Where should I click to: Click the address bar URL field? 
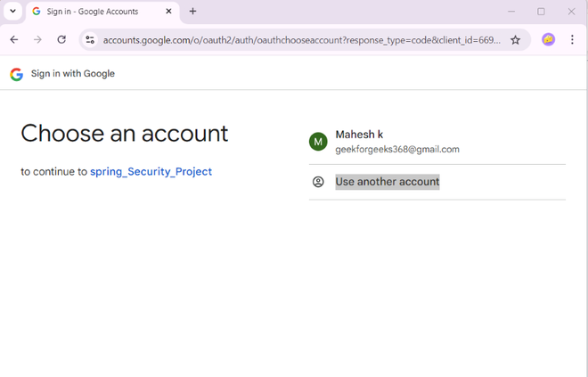(301, 40)
